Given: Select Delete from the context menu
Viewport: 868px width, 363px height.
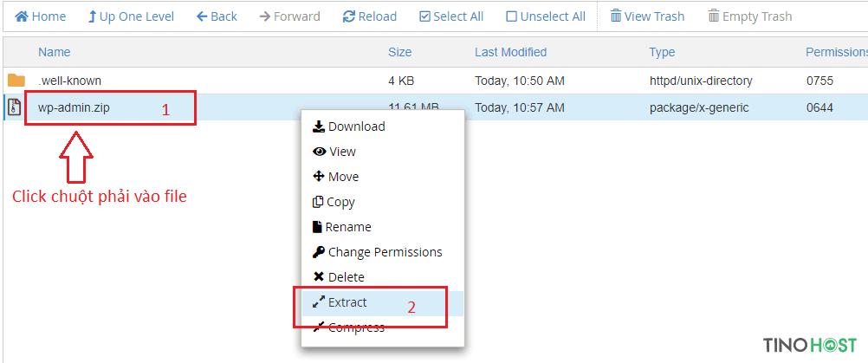Looking at the screenshot, I should click(x=338, y=277).
